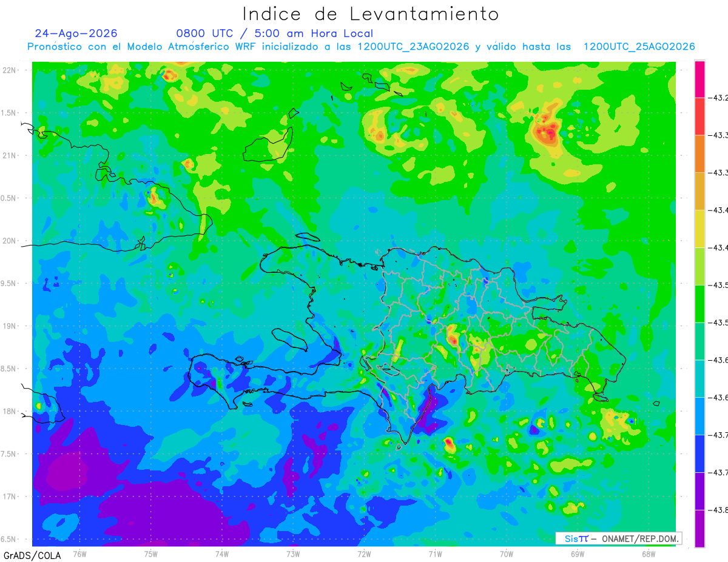Screen dimensions: 728x562
Task: Click the '76W' longitude label
Action: [x=79, y=554]
